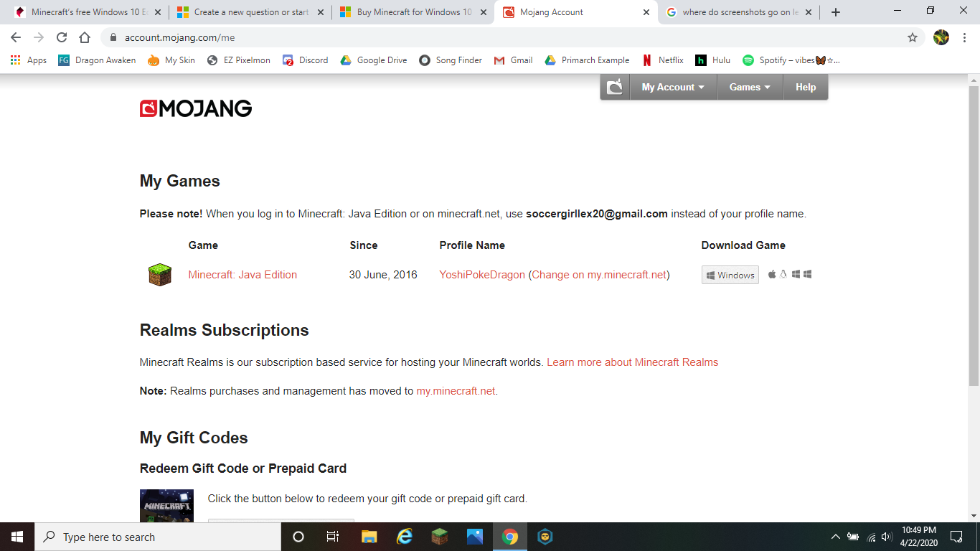Go to the browser home page
The height and width of the screenshot is (551, 980).
[85, 37]
